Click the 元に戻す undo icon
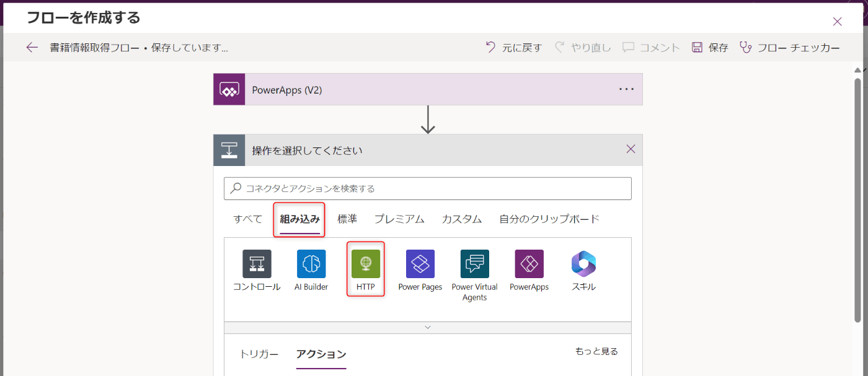Screen dimensions: 868x376 pyautogui.click(x=491, y=47)
